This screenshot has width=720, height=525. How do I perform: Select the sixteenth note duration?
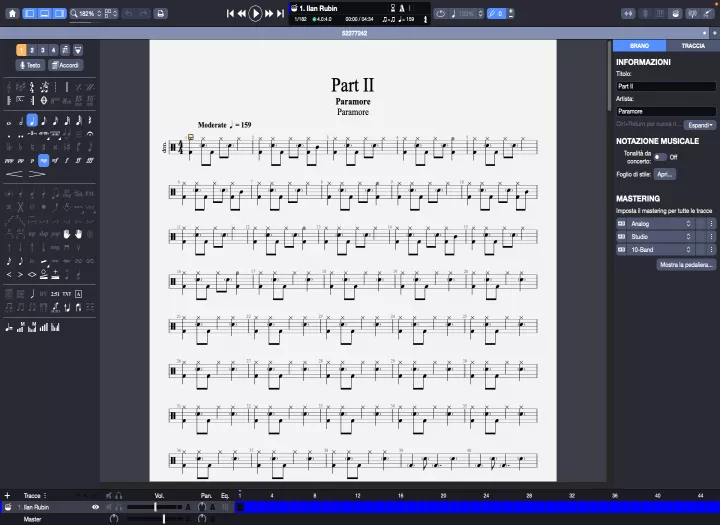pos(55,121)
